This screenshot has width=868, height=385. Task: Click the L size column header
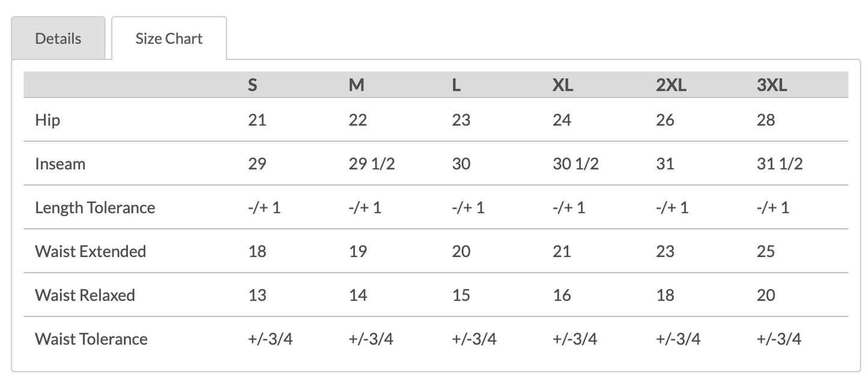457,85
